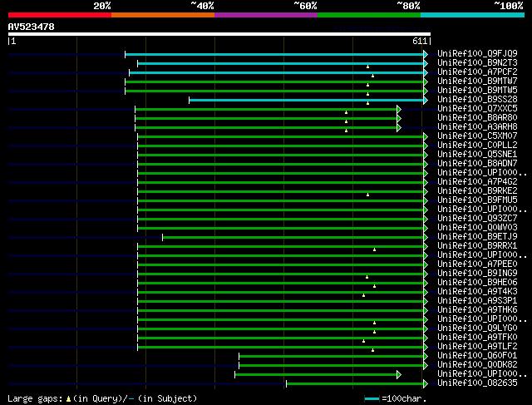The width and height of the screenshot is (532, 405).
Task: Click the yellow gap marker on UniRef100_B8AR80 row
Action: [x=347, y=121]
